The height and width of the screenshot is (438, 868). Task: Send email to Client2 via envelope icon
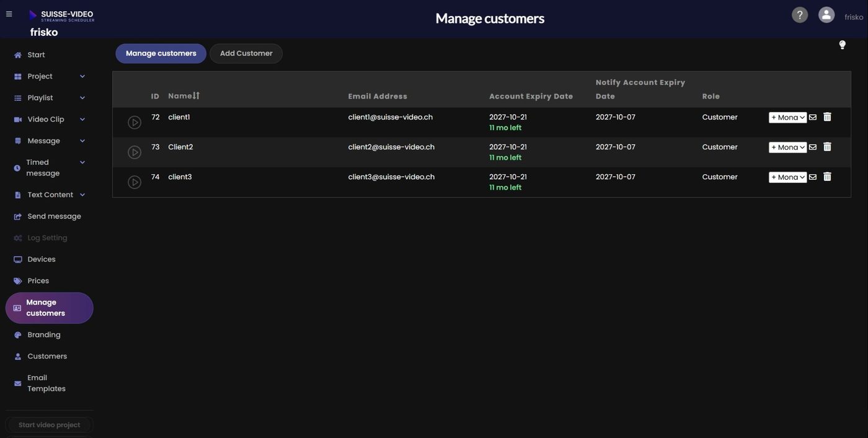[x=813, y=147]
